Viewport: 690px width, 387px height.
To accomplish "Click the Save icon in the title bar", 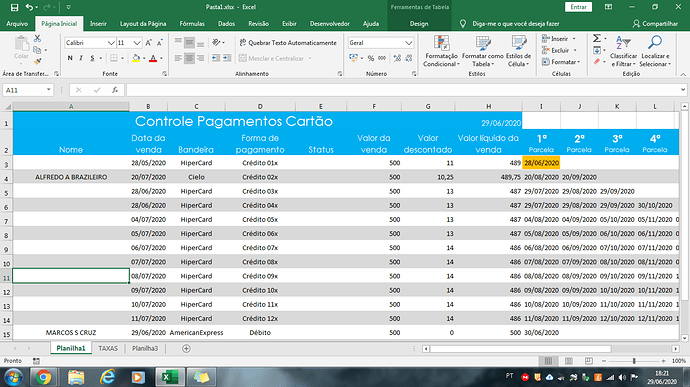I will [14, 7].
